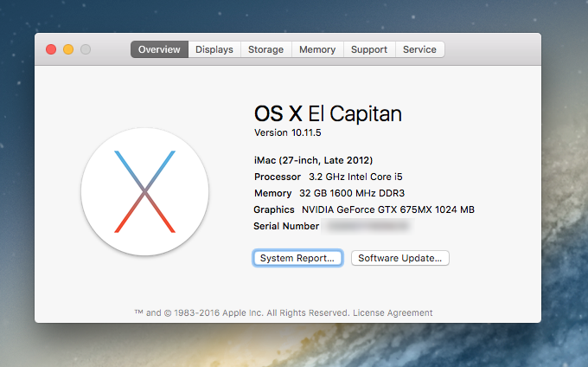Minimize window with yellow button
This screenshot has height=367, width=588.
pyautogui.click(x=68, y=49)
